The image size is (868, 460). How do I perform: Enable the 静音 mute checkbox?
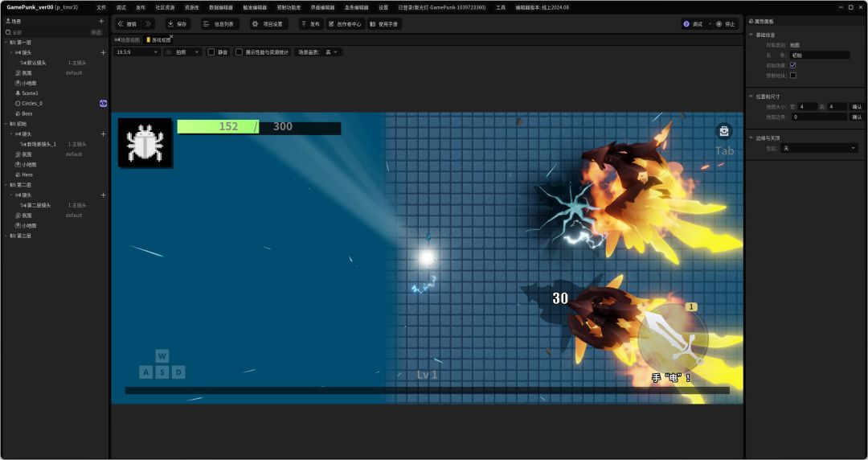211,52
